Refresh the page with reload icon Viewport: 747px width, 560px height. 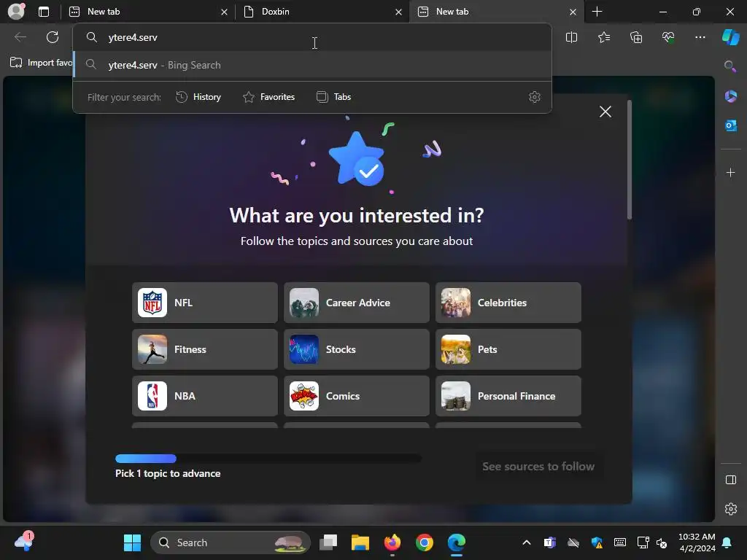[53, 37]
